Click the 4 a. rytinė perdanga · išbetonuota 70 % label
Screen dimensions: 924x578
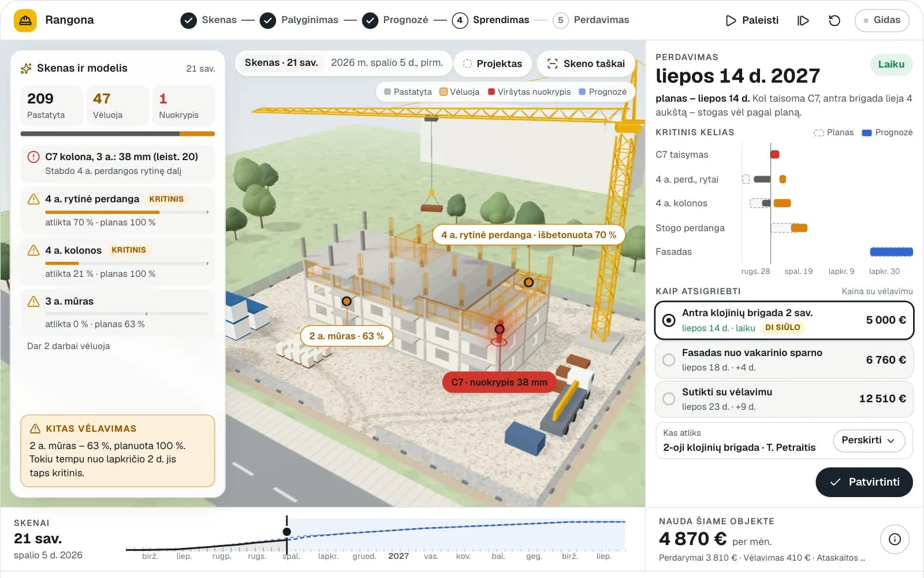528,235
